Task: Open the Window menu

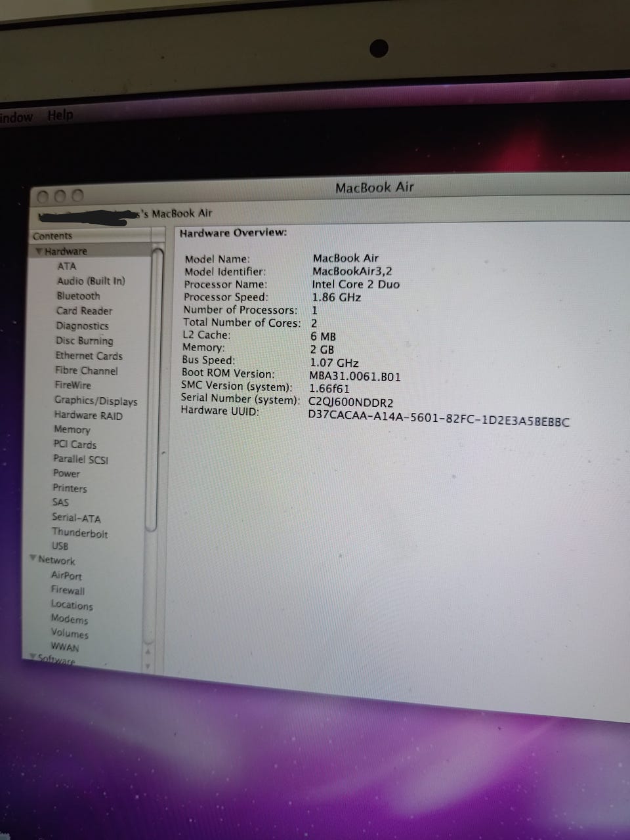Action: click(16, 117)
